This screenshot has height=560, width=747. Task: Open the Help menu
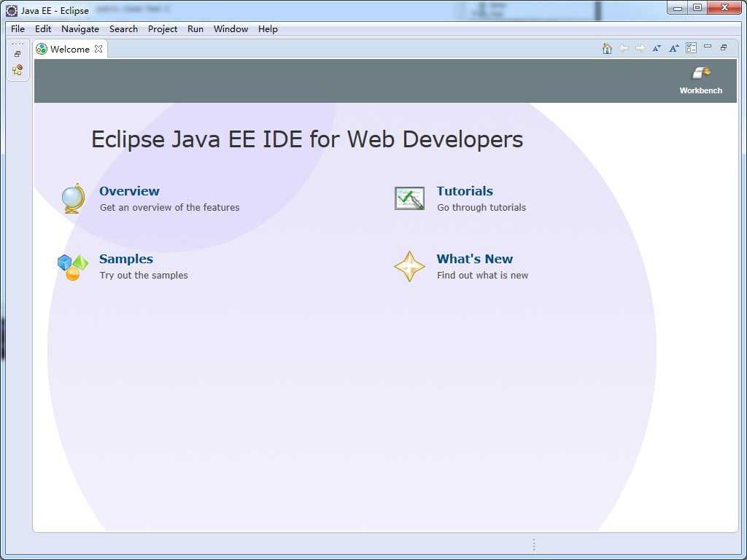click(268, 29)
